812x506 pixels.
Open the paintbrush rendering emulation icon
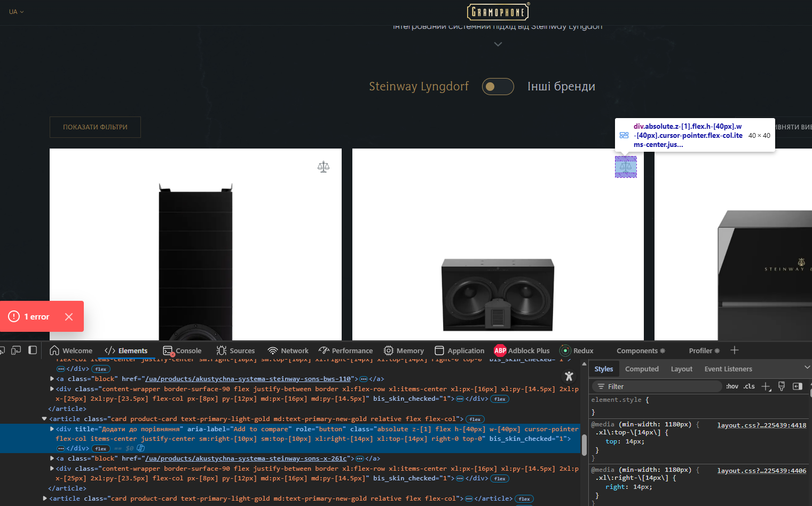782,386
